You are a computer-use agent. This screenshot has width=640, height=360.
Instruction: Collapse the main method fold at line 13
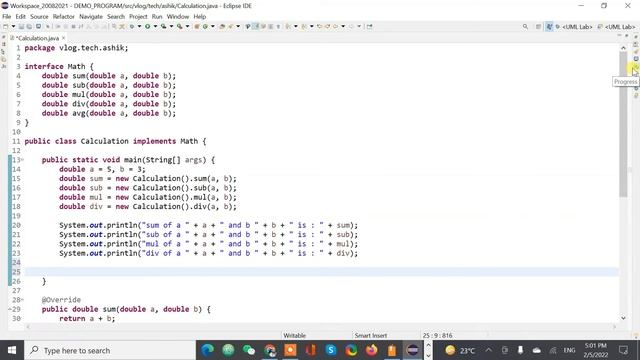[x=22, y=160]
